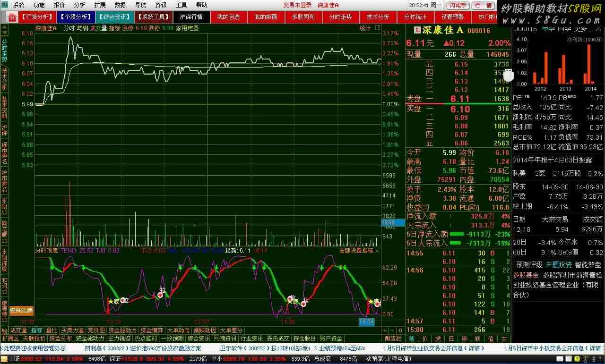Open the 数据 menu
605x364 pixels.
coord(121,5)
